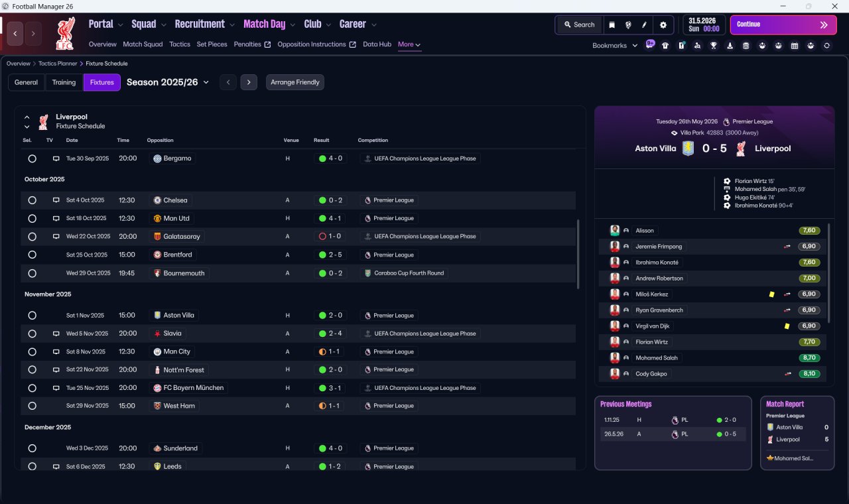Click the pencil edit icon in top bar
849x504 pixels.
point(644,25)
